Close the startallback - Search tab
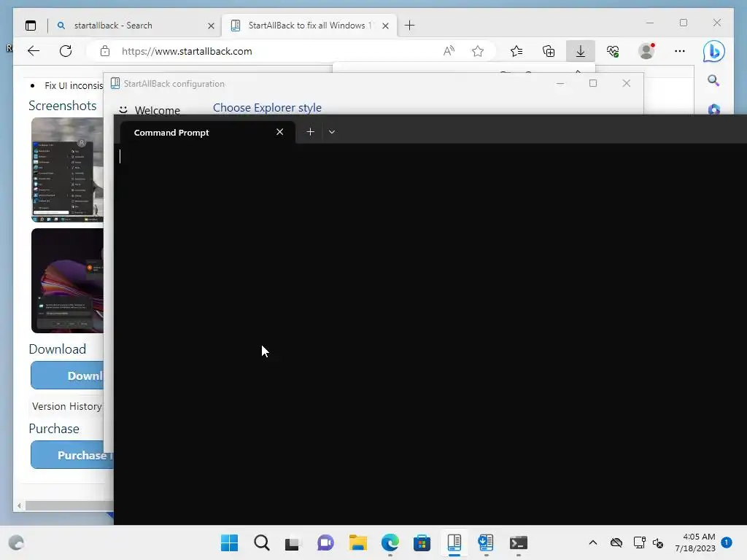This screenshot has height=560, width=747. (211, 26)
